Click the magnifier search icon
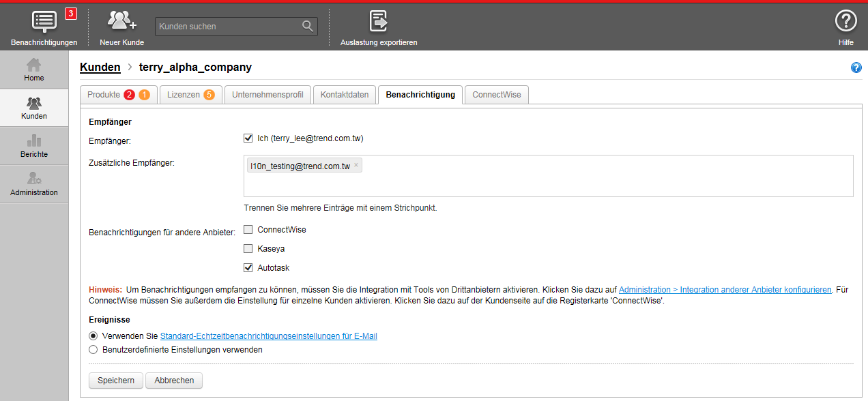The height and width of the screenshot is (401, 868). [x=308, y=27]
